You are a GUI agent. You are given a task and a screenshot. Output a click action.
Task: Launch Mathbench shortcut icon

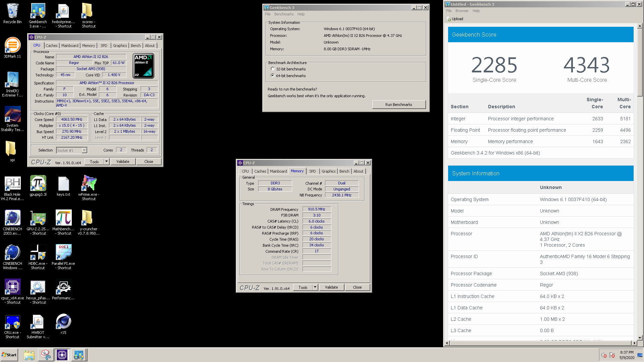click(63, 223)
